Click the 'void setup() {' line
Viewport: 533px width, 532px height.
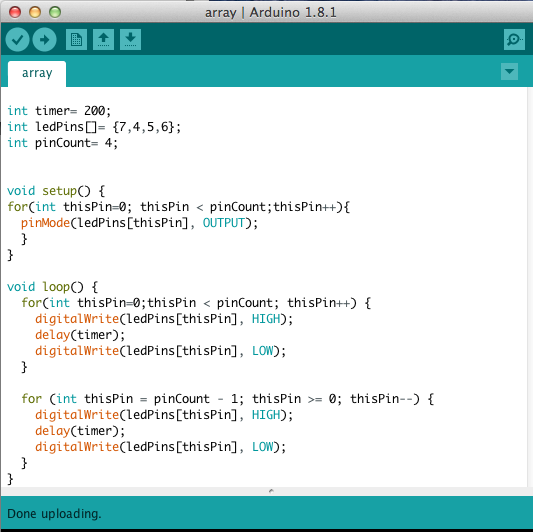click(x=56, y=191)
